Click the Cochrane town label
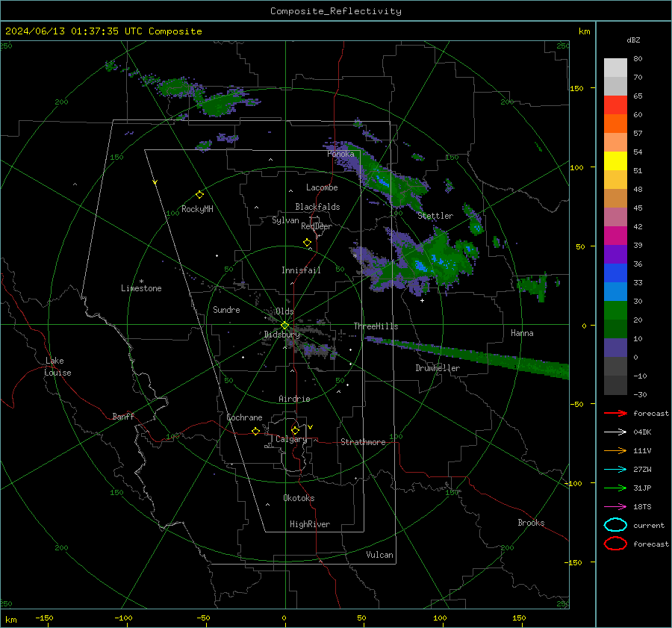Image resolution: width=672 pixels, height=628 pixels. [244, 417]
